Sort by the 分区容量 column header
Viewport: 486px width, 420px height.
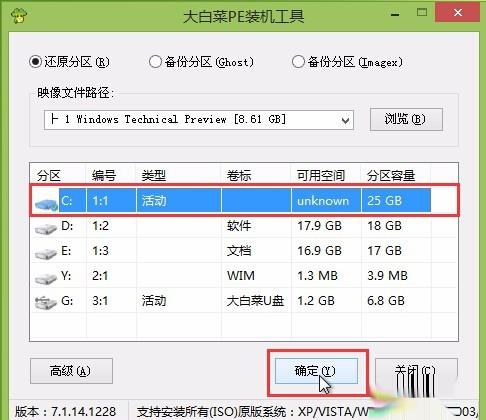click(x=391, y=176)
